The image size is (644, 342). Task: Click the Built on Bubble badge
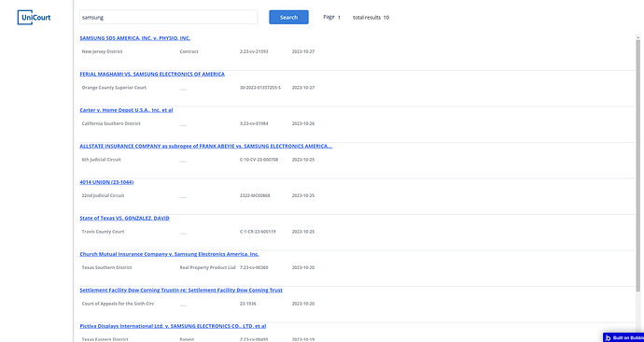(623, 337)
